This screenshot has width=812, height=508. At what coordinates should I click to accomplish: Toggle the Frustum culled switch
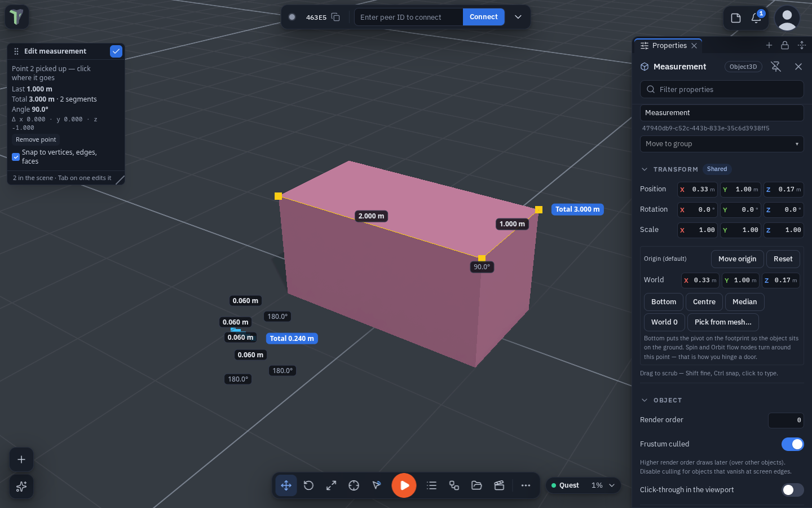click(792, 444)
